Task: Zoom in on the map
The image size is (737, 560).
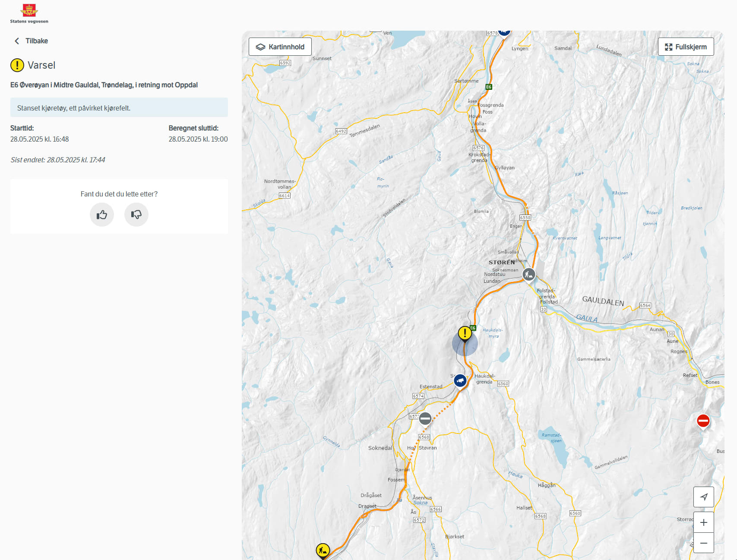Action: [x=703, y=522]
